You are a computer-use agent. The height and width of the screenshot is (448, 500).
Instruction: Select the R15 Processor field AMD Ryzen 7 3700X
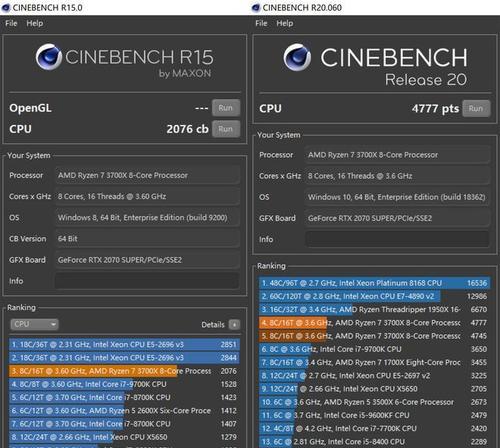coord(147,175)
